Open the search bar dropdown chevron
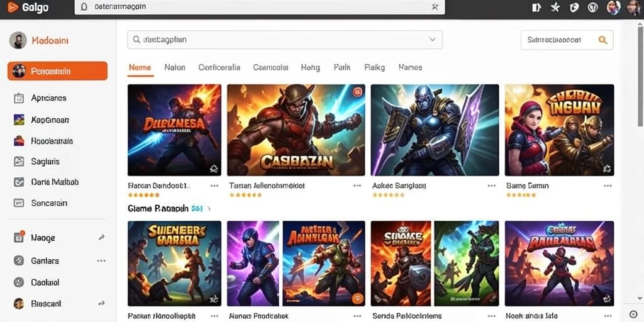The width and height of the screenshot is (644, 322). point(433,40)
